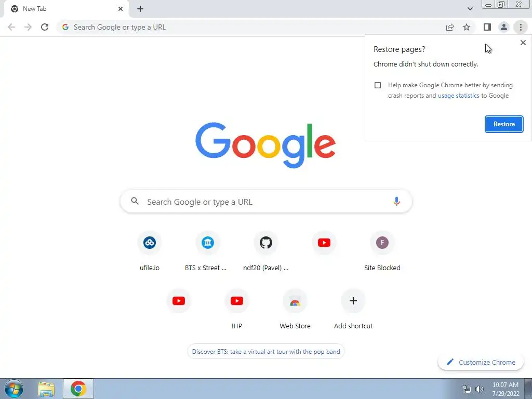Dismiss the Restore pages popup
The width and height of the screenshot is (532, 399).
point(523,43)
